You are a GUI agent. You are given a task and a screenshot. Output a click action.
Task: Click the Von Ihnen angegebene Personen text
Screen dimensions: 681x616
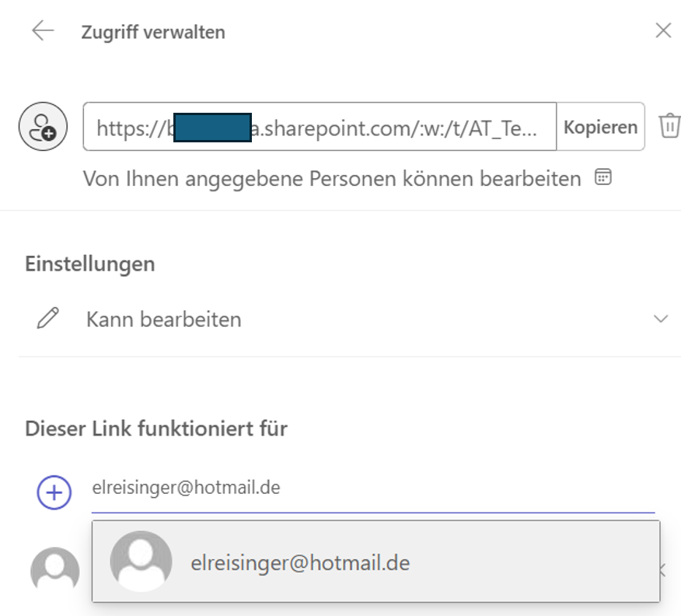point(332,179)
